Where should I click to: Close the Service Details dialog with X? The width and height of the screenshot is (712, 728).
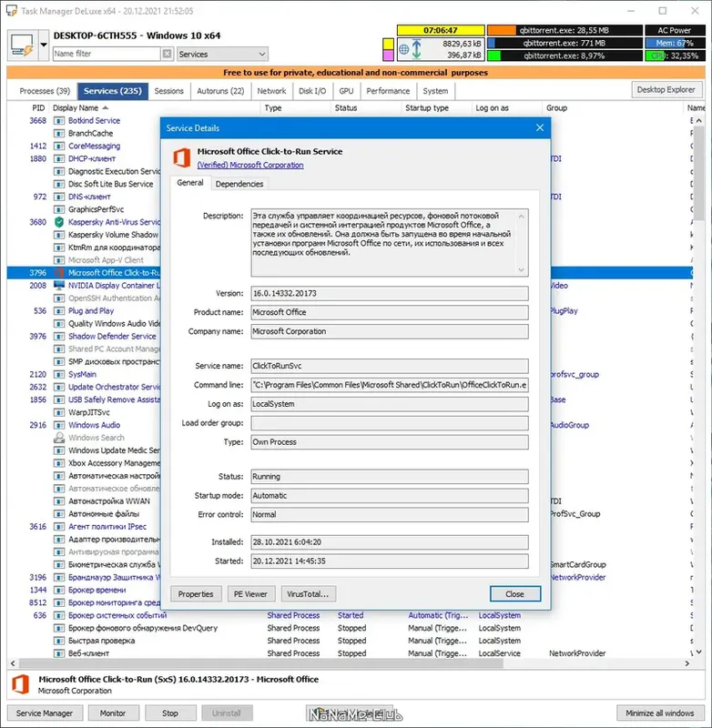(540, 127)
